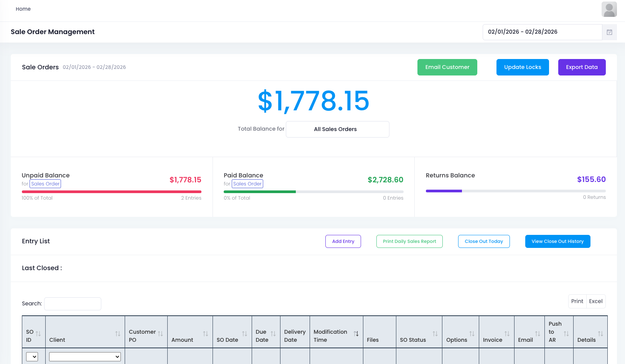Click the Details column sort icon
625x364 pixels.
coord(601,333)
